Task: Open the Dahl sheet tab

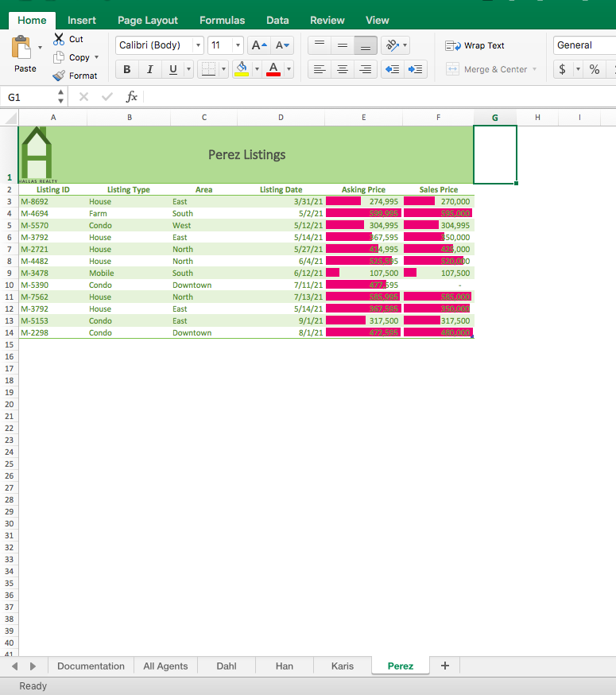Action: coord(226,666)
